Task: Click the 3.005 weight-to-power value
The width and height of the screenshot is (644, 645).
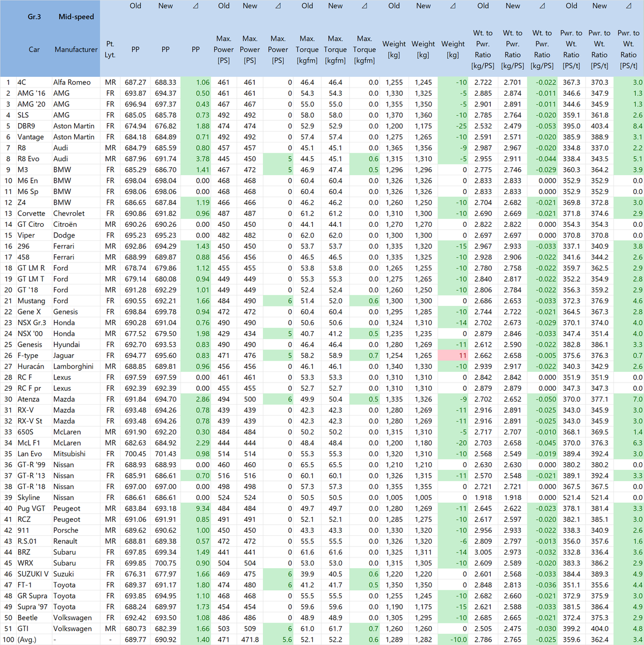Action: point(483,552)
